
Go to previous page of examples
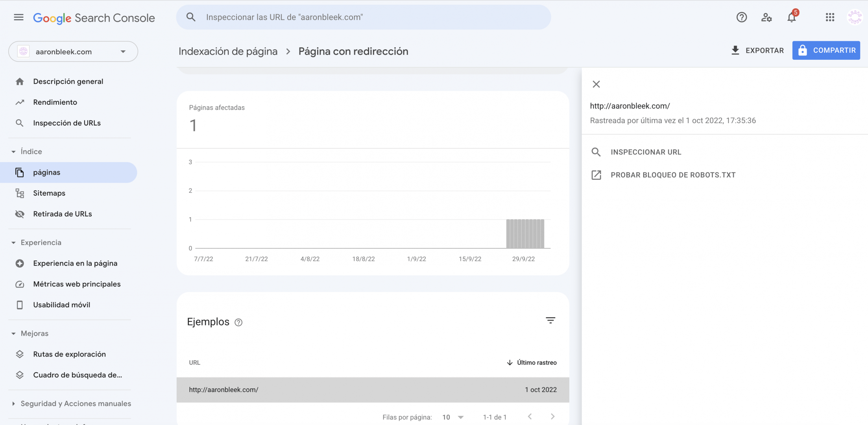pyautogui.click(x=530, y=416)
